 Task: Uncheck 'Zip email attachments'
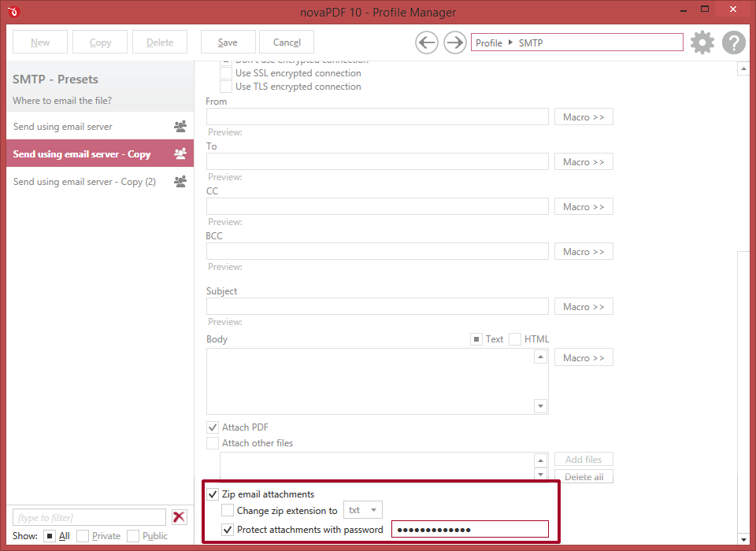212,494
